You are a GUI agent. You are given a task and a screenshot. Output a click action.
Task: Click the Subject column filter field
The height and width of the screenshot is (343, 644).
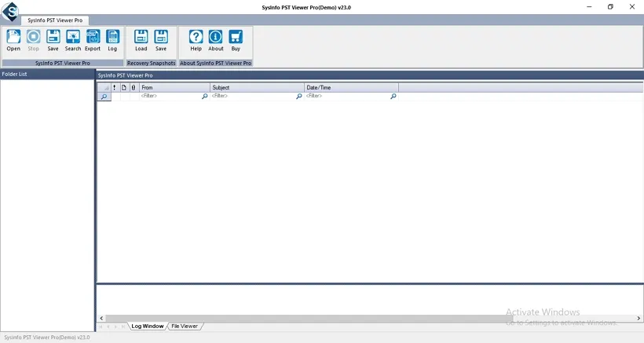click(x=253, y=96)
